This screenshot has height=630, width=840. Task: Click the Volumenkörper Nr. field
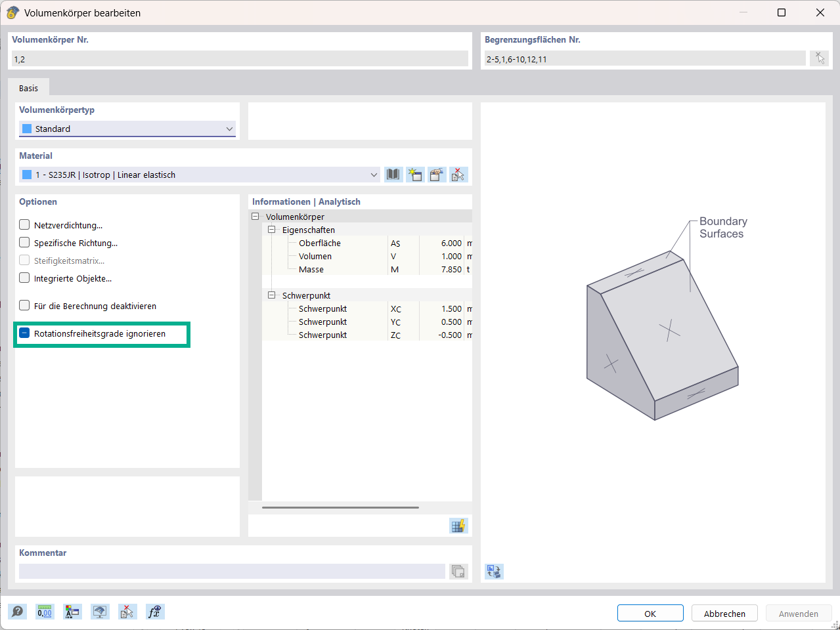pyautogui.click(x=240, y=59)
